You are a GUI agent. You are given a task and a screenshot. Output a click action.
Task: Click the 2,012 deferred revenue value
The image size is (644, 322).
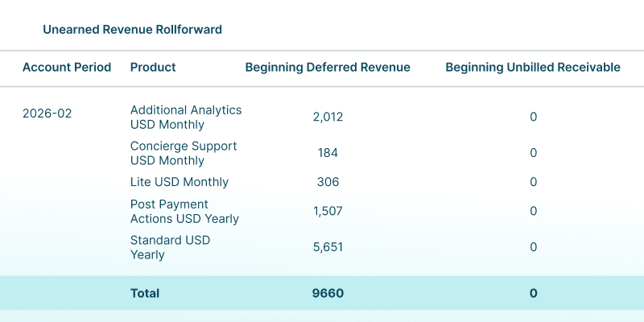coord(328,117)
